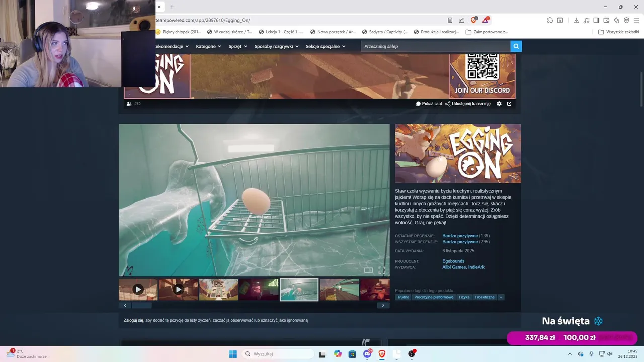
Task: Open Leo AI sparkle icon
Action: (616, 20)
